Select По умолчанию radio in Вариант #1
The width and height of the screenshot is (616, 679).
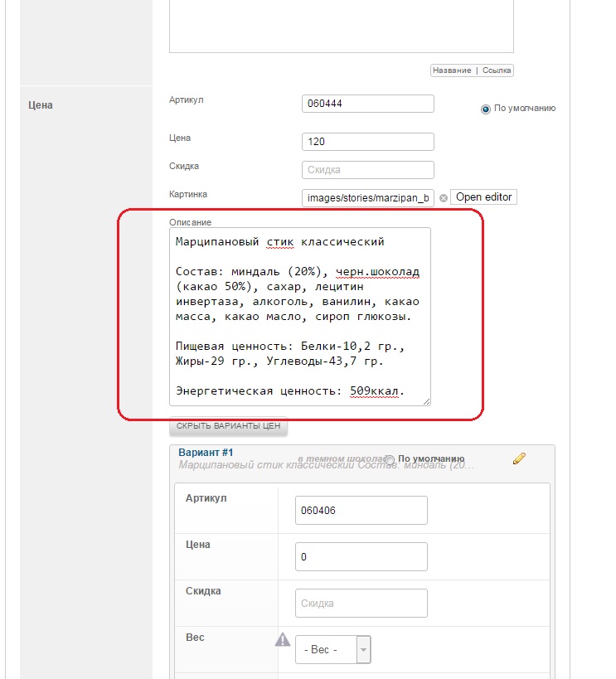point(390,459)
